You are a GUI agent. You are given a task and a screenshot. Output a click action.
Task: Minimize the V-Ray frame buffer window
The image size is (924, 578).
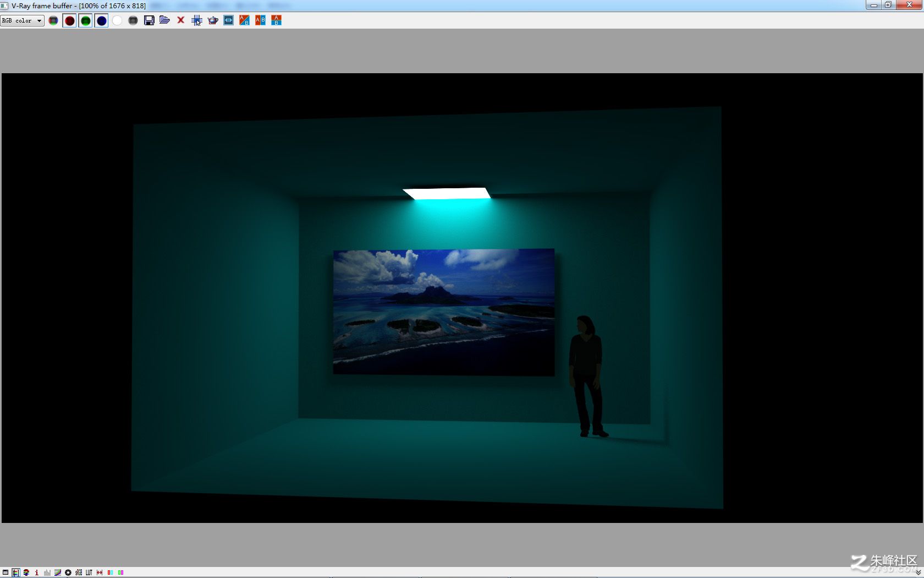coord(873,5)
